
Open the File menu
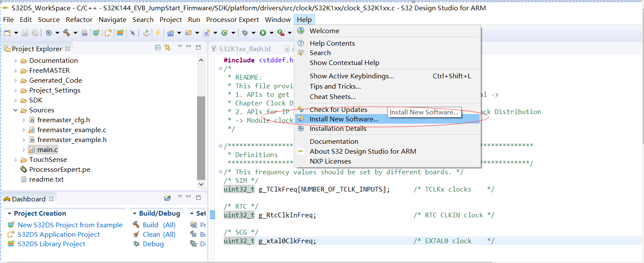8,19
